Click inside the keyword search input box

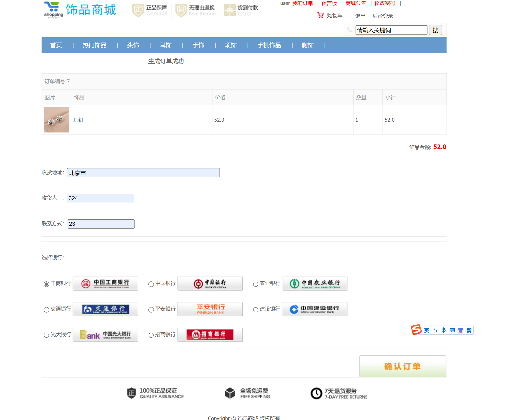tap(391, 30)
